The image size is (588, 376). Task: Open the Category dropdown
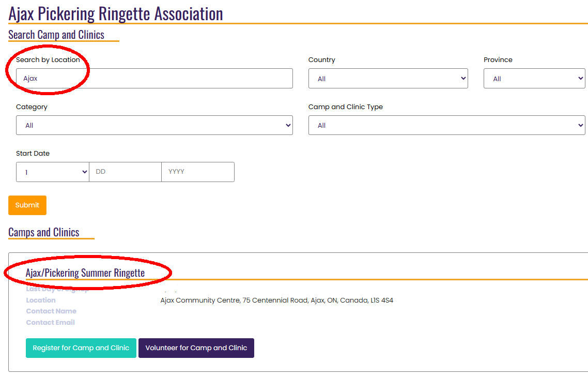click(x=154, y=125)
